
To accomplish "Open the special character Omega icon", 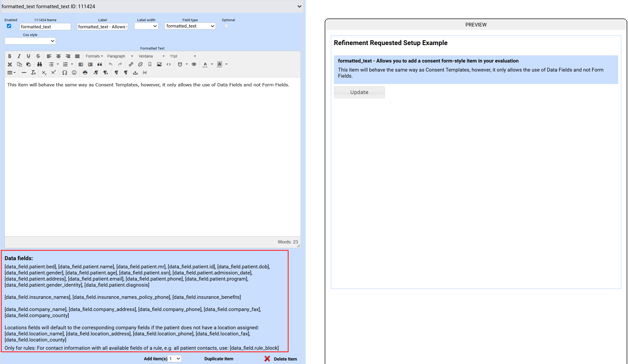I will 65,73.
